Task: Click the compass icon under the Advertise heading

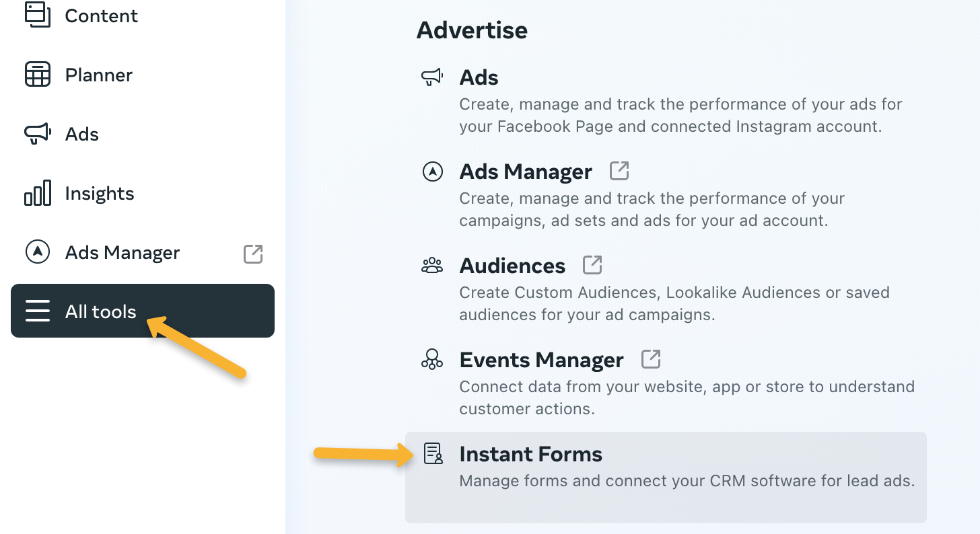Action: click(432, 171)
